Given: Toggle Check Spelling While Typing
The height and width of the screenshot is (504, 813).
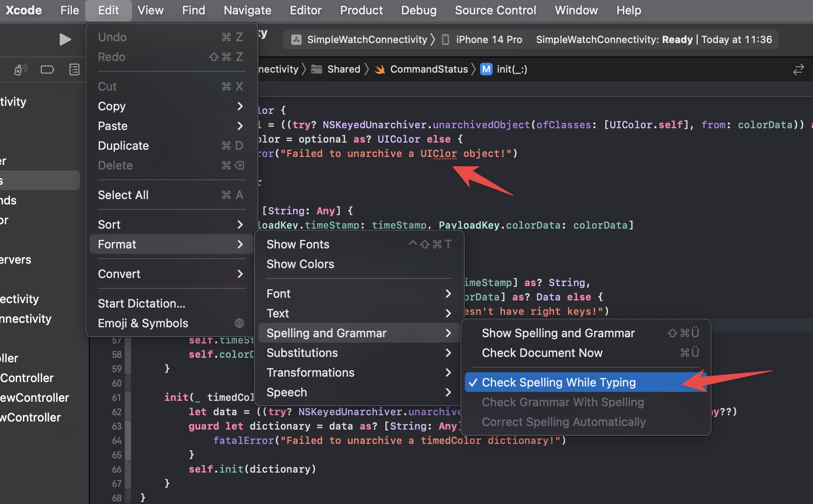Looking at the screenshot, I should click(586, 382).
